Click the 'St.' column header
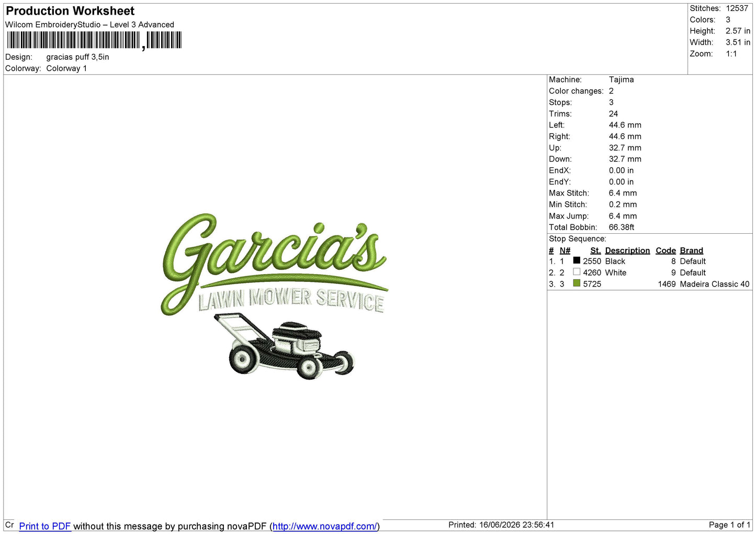 pos(595,251)
